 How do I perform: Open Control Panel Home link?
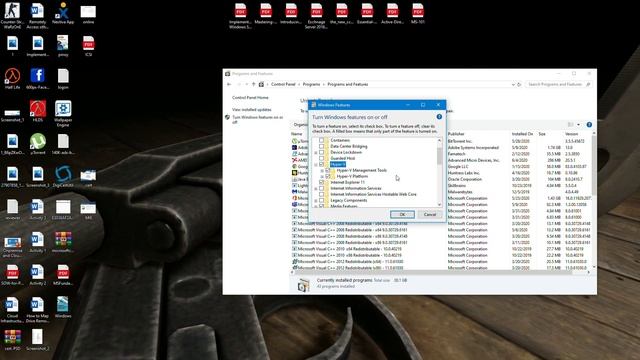point(250,98)
